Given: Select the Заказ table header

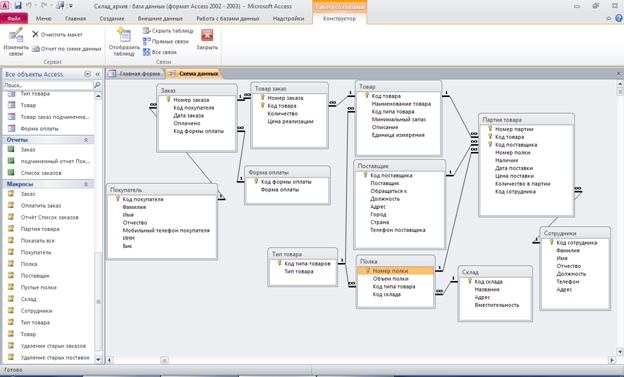Looking at the screenshot, I should 197,90.
